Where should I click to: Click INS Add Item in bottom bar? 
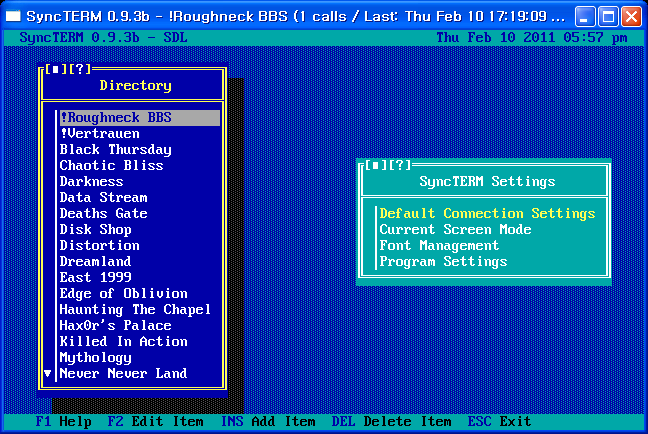[268, 421]
